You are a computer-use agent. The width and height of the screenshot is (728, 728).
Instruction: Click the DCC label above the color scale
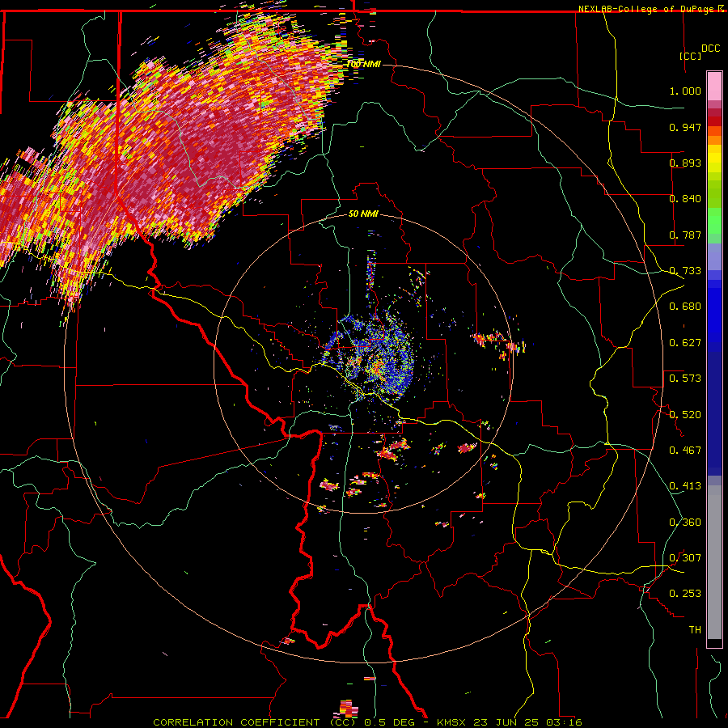(710, 49)
